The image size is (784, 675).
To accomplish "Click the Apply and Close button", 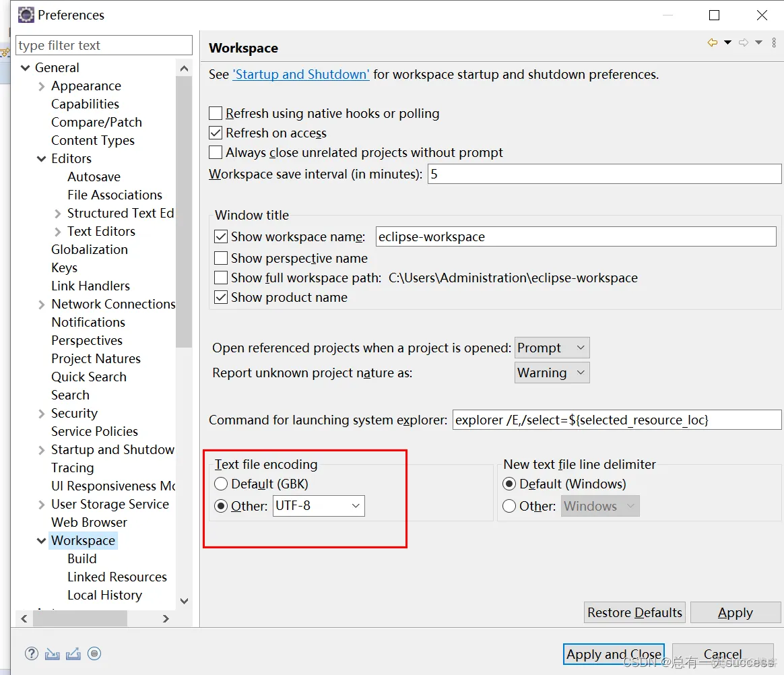I will pyautogui.click(x=614, y=654).
